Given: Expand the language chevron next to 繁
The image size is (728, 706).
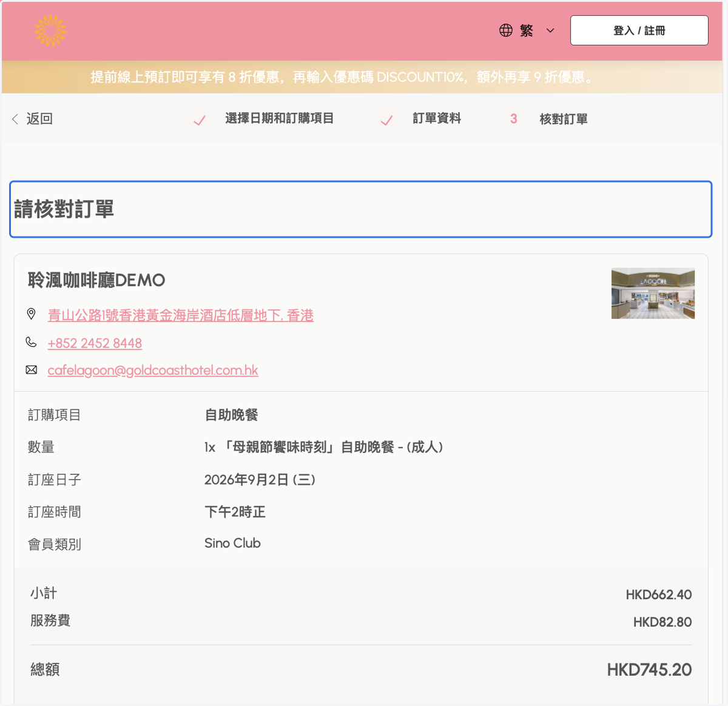Looking at the screenshot, I should coord(550,30).
